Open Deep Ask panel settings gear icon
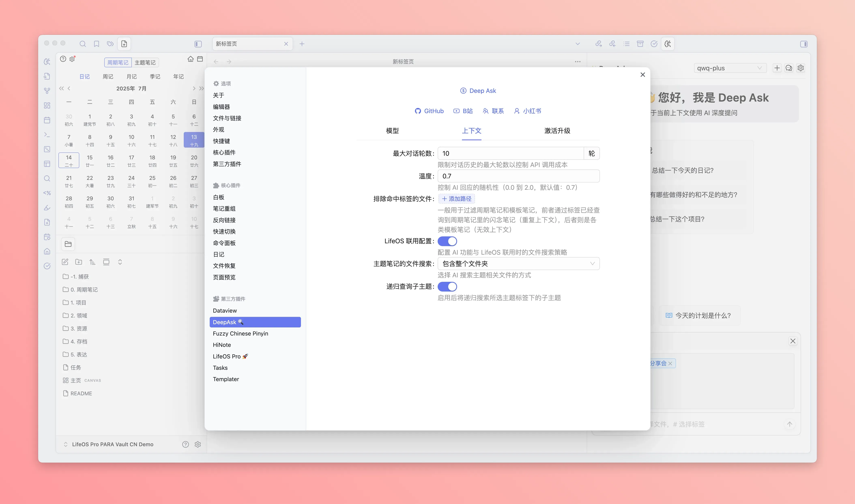Screen dimensions: 855x504 (801, 68)
